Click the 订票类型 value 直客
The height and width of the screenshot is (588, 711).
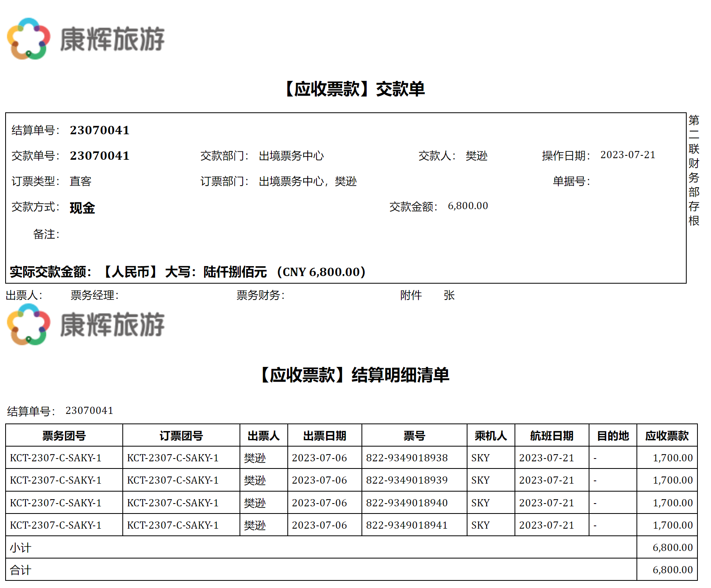[x=81, y=181]
